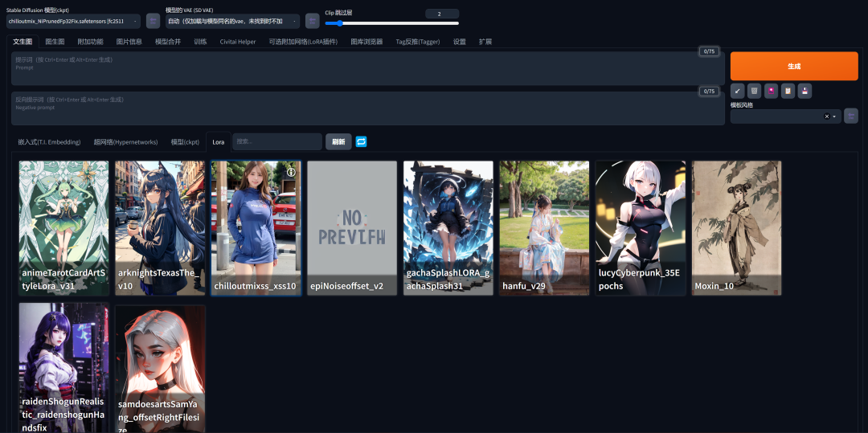Open the SD VAE model dropdown
Image resolution: width=868 pixels, height=433 pixels.
pyautogui.click(x=232, y=21)
